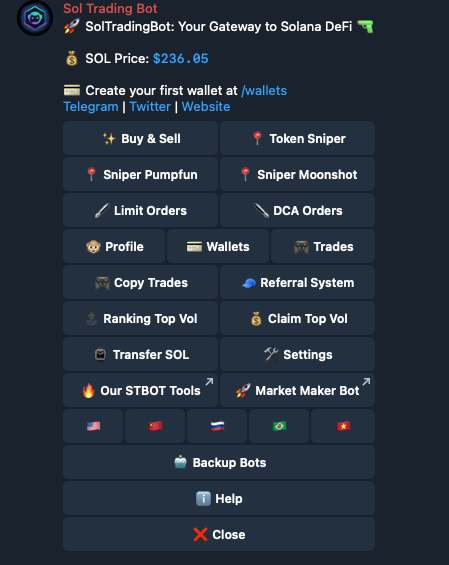Open the Twitter link
Viewport: 449px width, 565px height.
tap(150, 107)
